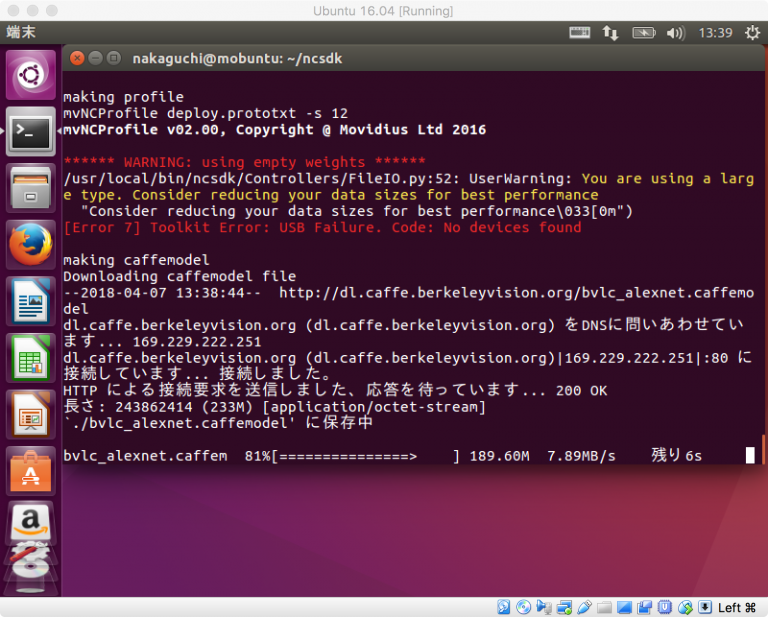This screenshot has width=768, height=617.
Task: Click the VirtualBox USB devices status icon
Action: point(584,607)
